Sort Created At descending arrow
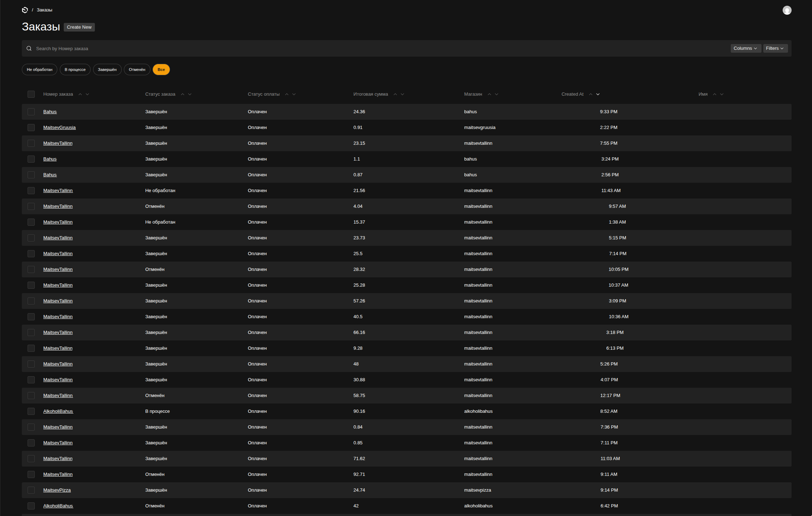The image size is (812, 516). pyautogui.click(x=598, y=94)
